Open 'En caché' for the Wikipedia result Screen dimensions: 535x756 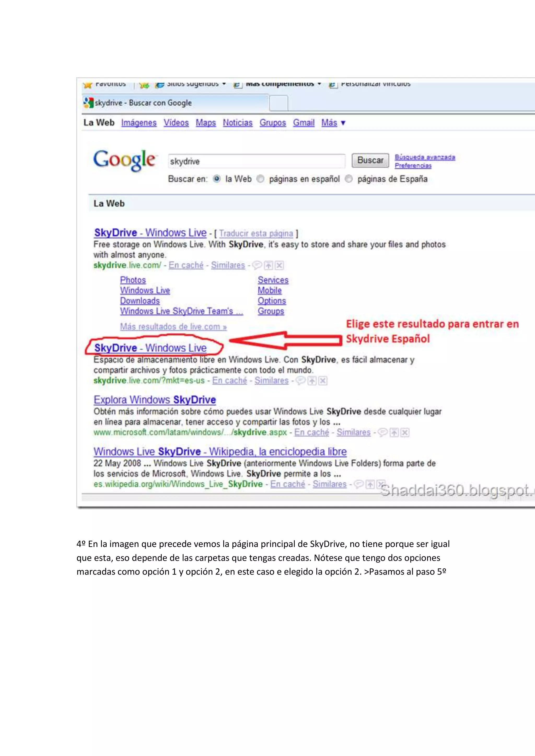point(288,484)
